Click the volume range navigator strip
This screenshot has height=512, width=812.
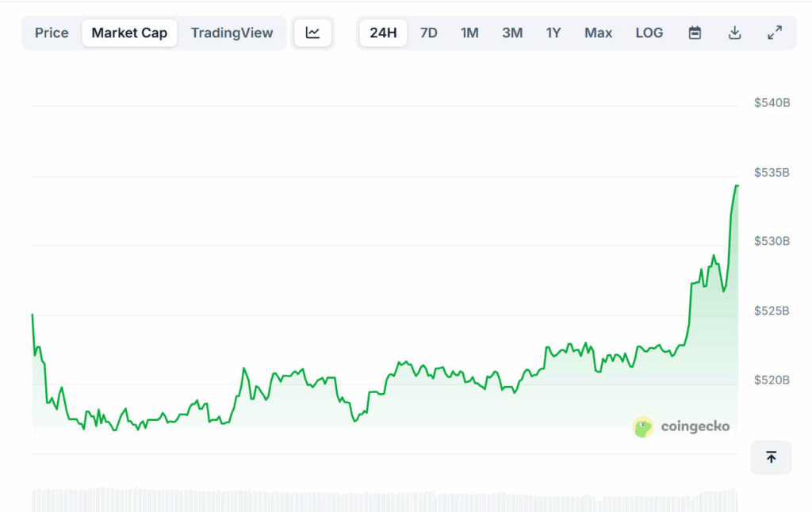pyautogui.click(x=385, y=499)
